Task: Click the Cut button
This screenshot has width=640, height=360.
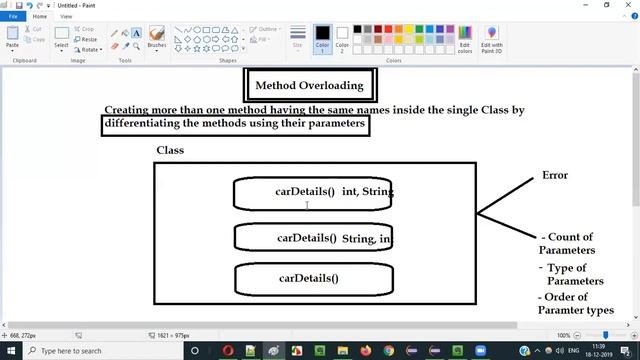Action: click(x=33, y=29)
